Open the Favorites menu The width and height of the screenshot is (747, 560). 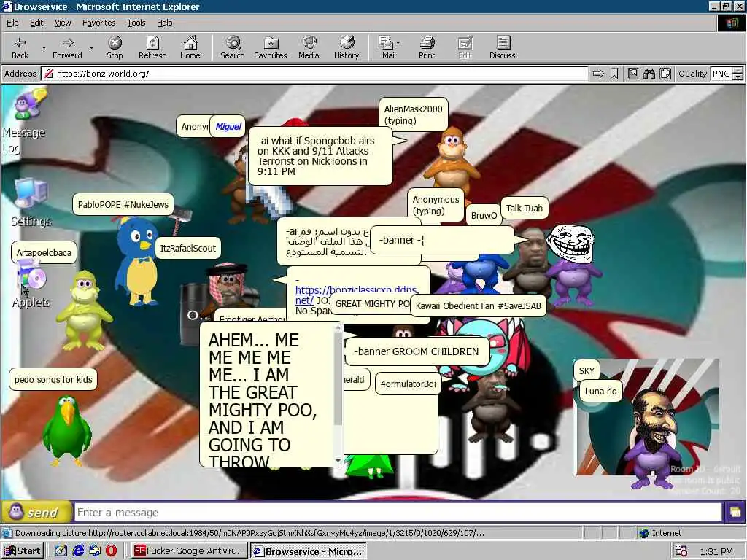98,23
